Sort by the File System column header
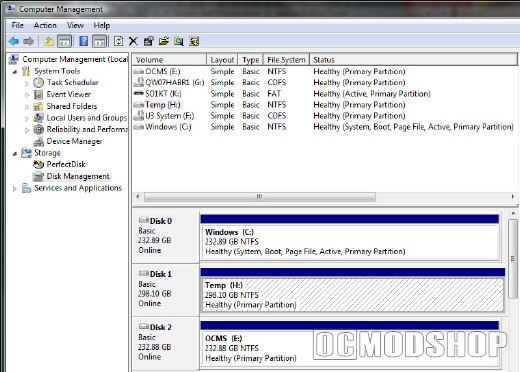This screenshot has height=372, width=520. [x=286, y=60]
